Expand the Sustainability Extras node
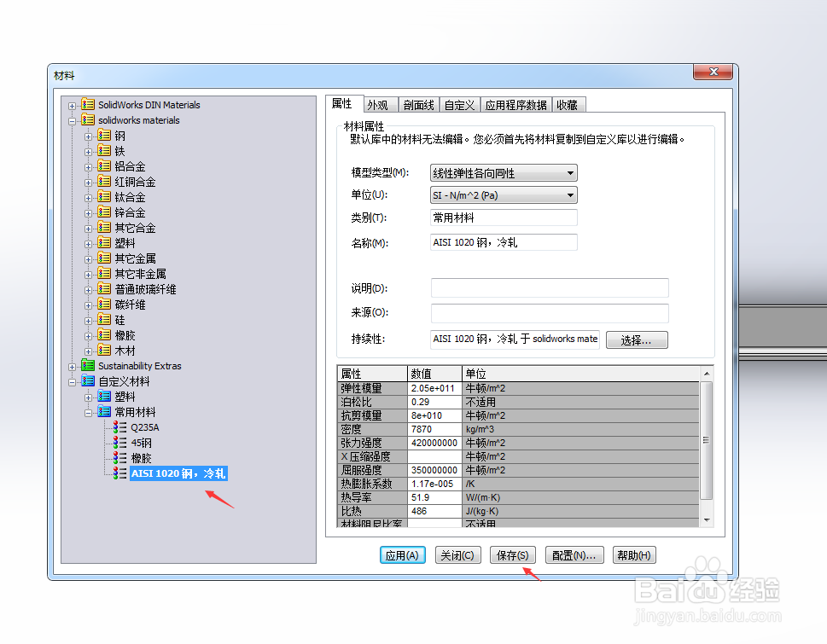 click(72, 367)
